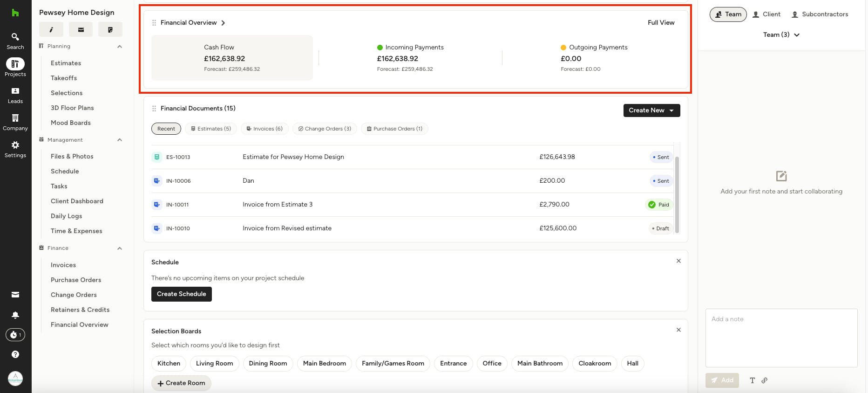Image resolution: width=868 pixels, height=393 pixels.
Task: Open the user profile avatar
Action: point(15,378)
